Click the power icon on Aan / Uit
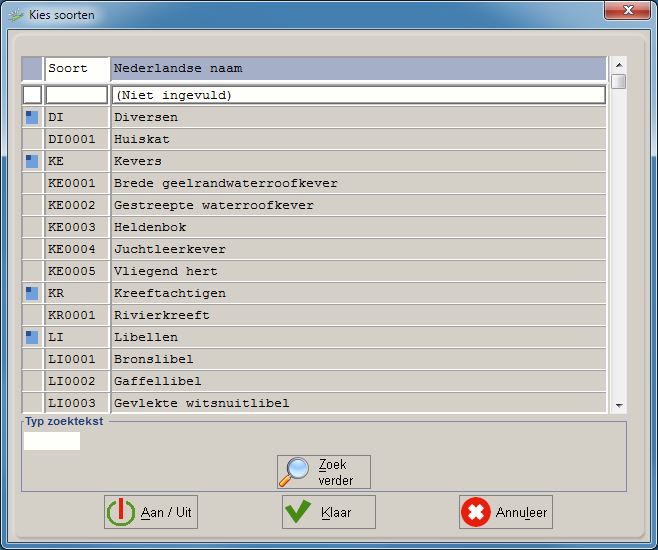Viewport: 658px width, 550px height. (x=120, y=512)
